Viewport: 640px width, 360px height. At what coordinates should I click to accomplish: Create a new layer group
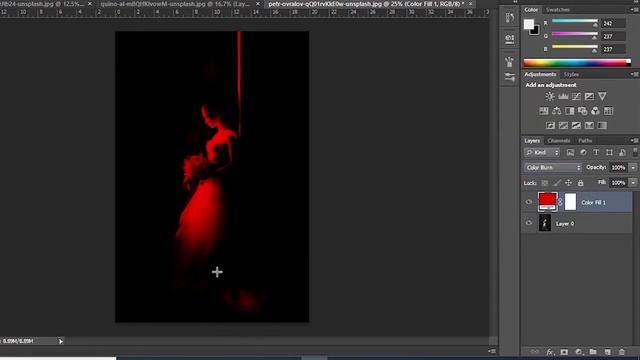point(593,352)
